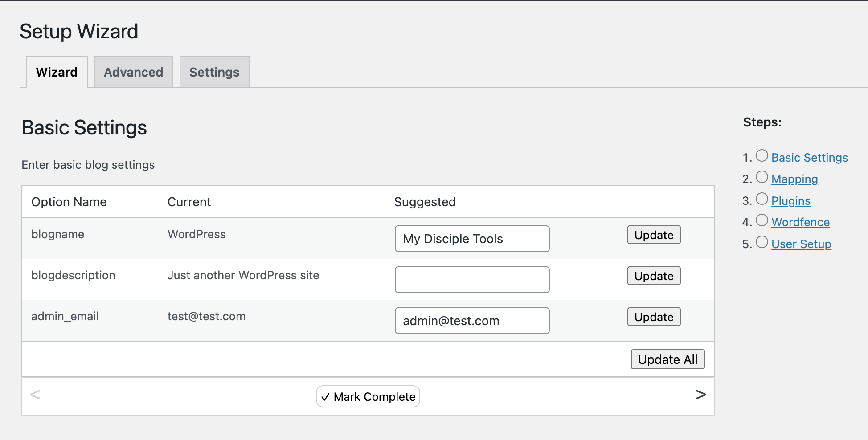The width and height of the screenshot is (868, 440).
Task: Click the Update All button
Action: click(x=667, y=359)
